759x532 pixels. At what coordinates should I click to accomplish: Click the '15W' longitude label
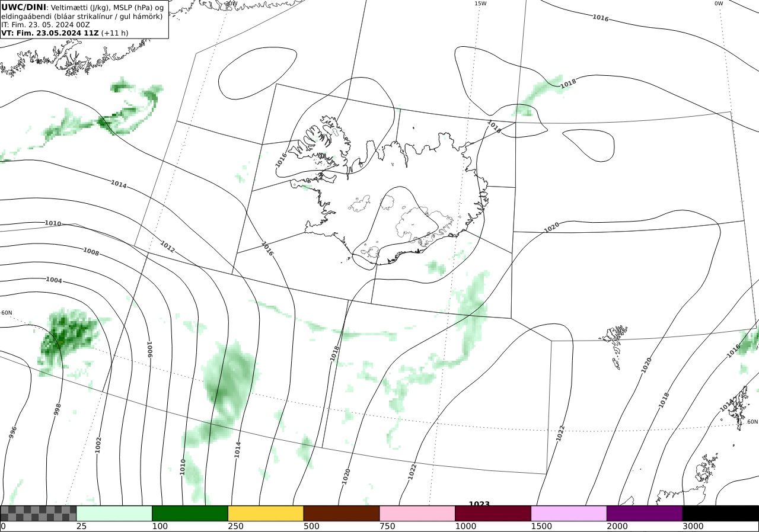pyautogui.click(x=480, y=4)
